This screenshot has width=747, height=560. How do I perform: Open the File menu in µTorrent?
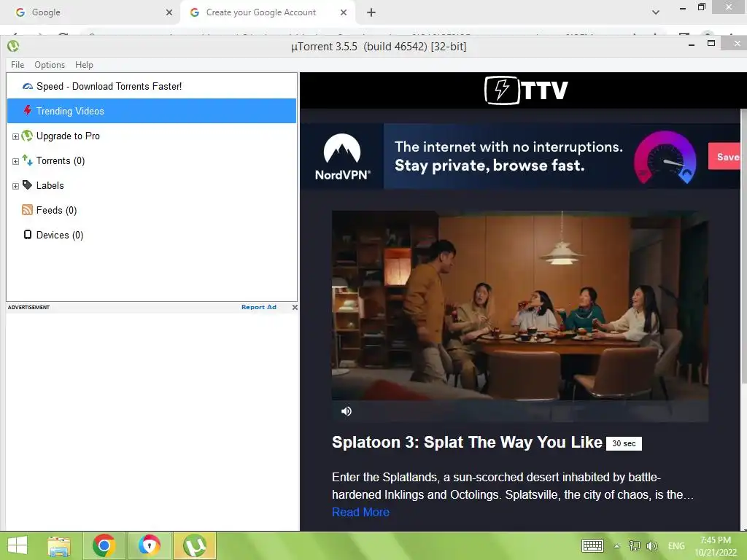[18, 65]
